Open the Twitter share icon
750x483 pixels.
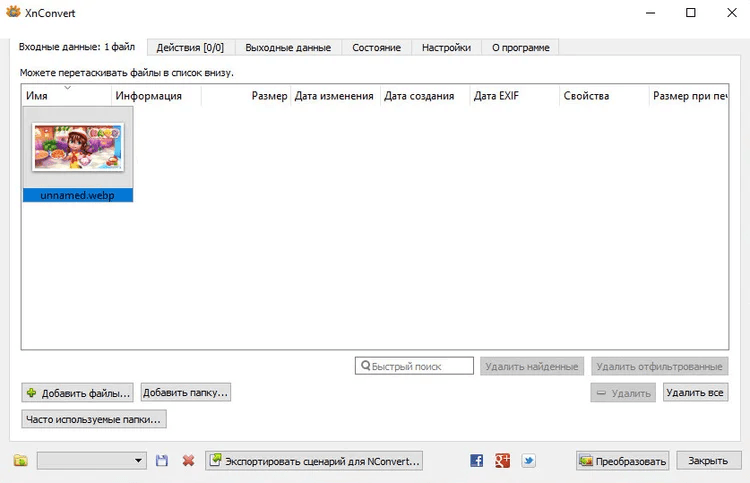(x=528, y=461)
